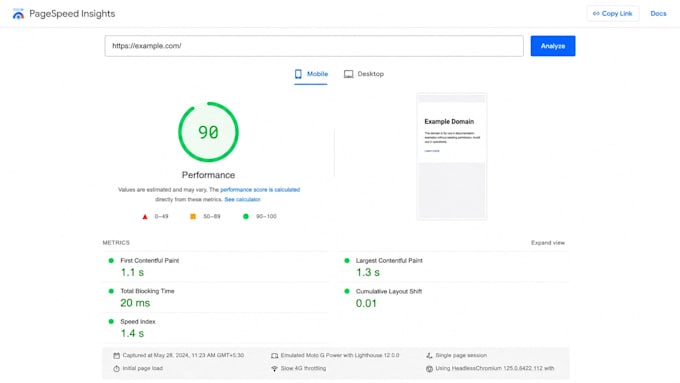Click the red triangle 0–49 legend icon
Screen dimensions: 680x383
(145, 216)
